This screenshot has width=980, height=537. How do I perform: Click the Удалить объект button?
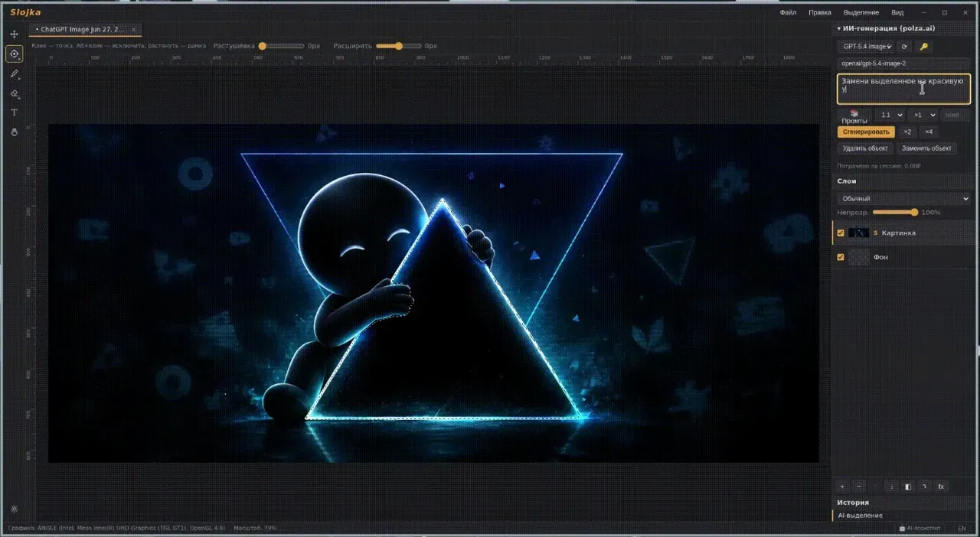pyautogui.click(x=865, y=148)
